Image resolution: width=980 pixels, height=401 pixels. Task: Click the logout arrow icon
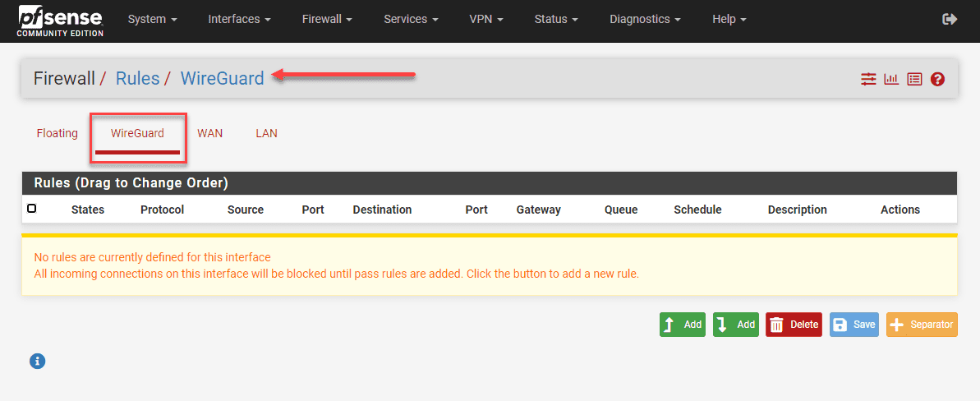coord(950,19)
